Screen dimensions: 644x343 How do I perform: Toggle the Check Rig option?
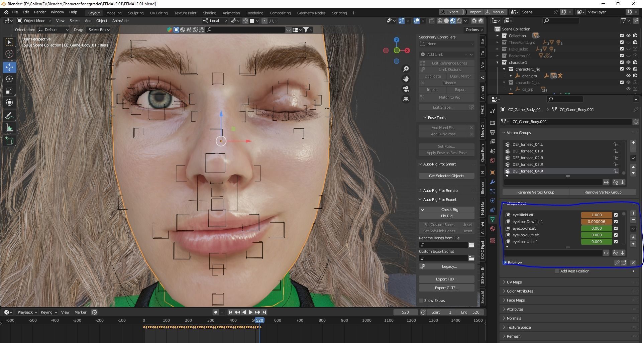pos(446,210)
